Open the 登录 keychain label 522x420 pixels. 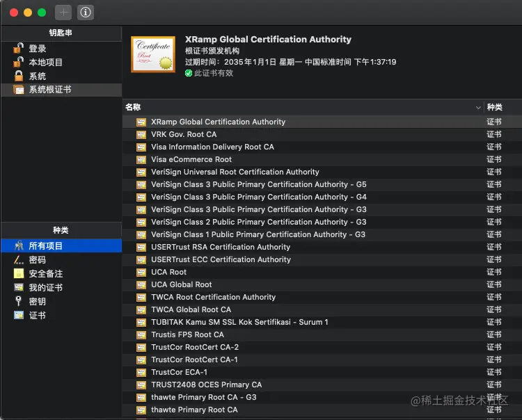(x=38, y=49)
